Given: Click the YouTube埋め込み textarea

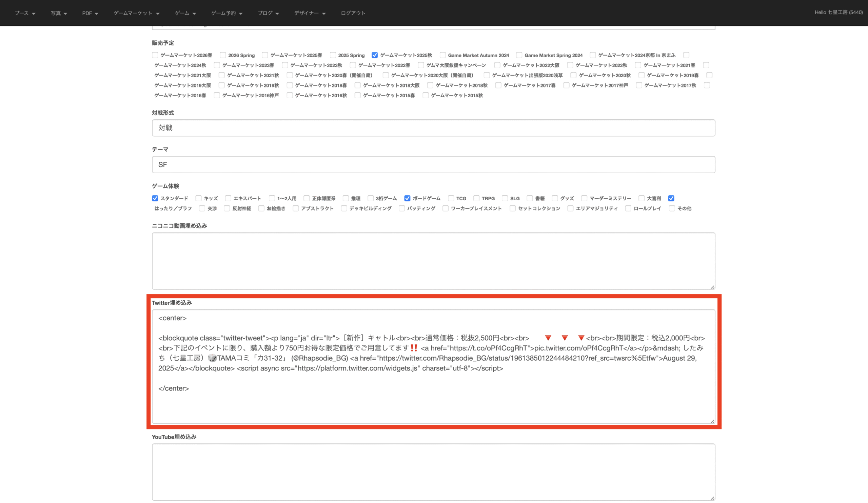Looking at the screenshot, I should point(433,472).
